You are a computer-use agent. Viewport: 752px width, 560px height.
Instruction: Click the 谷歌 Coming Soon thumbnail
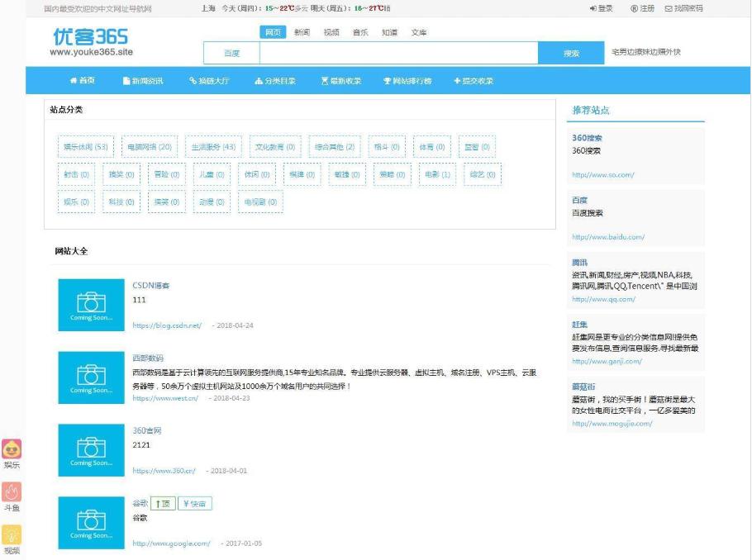pos(91,523)
